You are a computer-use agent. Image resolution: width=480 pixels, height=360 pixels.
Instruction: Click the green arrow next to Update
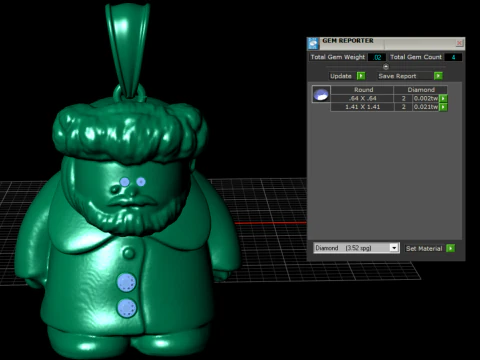(361, 76)
